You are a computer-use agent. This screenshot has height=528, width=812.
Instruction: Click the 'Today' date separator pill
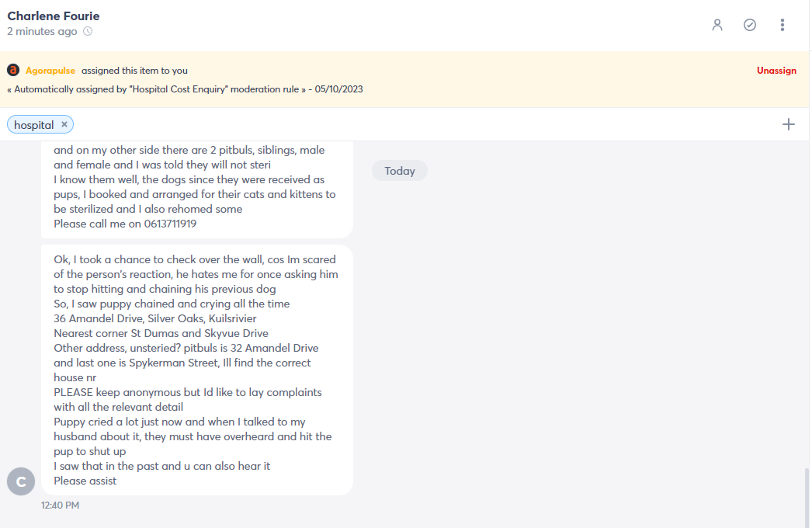coord(400,171)
